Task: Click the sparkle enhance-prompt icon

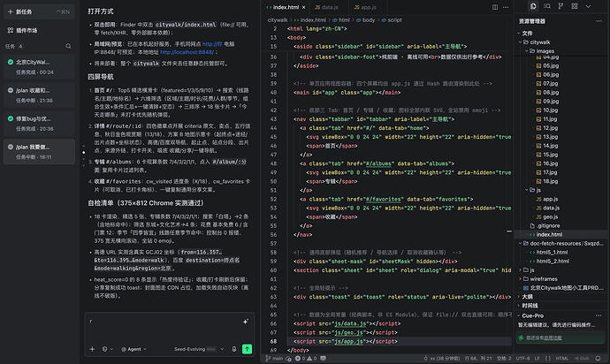Action: tap(245, 322)
